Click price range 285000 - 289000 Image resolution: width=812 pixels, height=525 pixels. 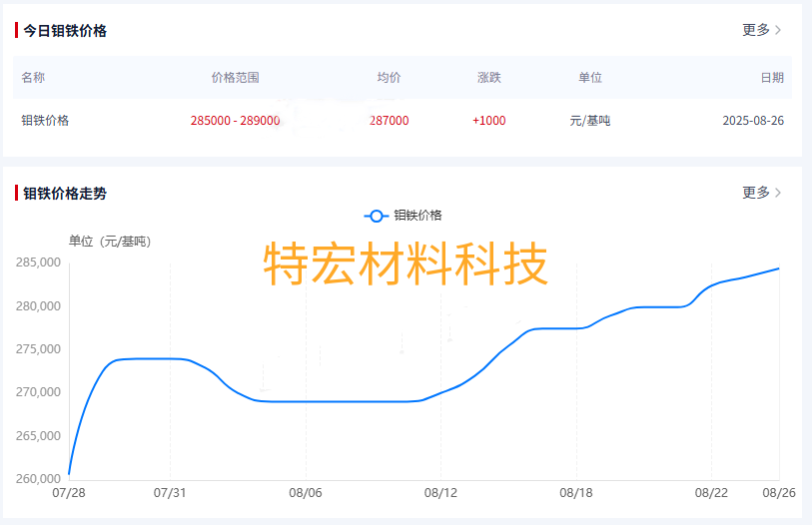(235, 121)
